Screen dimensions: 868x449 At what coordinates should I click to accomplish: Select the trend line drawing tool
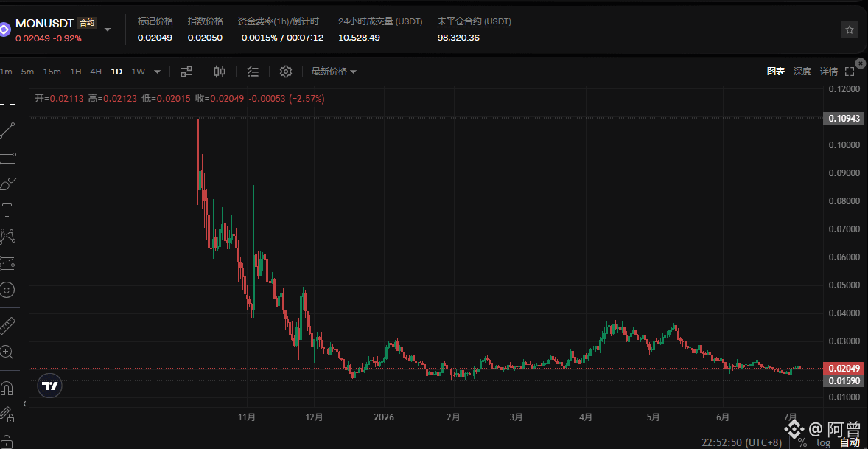7,130
